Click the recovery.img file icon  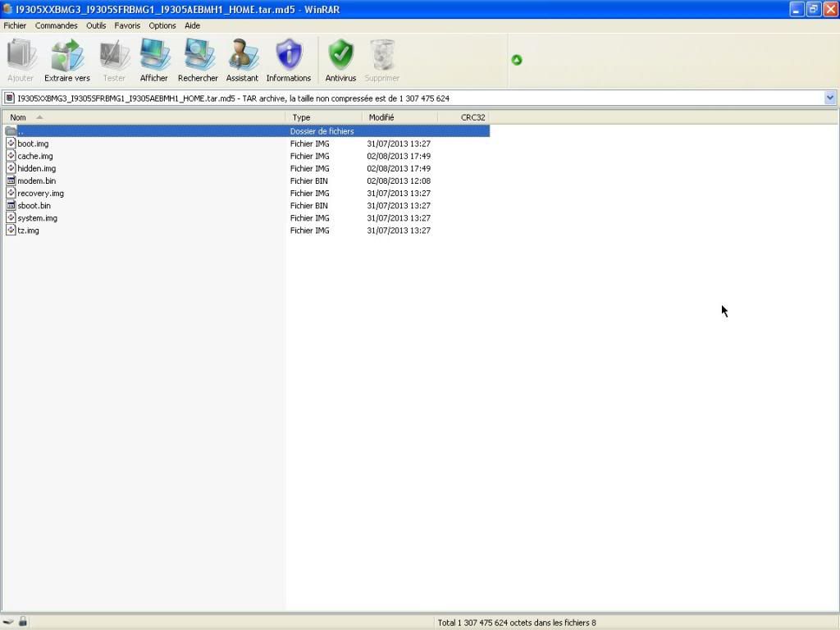[x=11, y=193]
